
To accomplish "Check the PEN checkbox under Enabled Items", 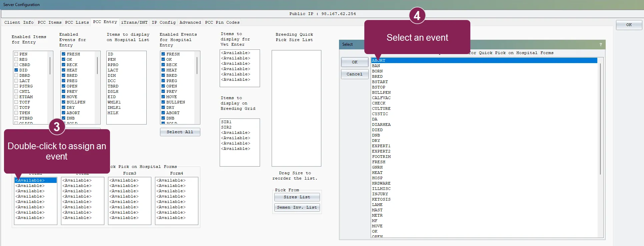I will 16,54.
